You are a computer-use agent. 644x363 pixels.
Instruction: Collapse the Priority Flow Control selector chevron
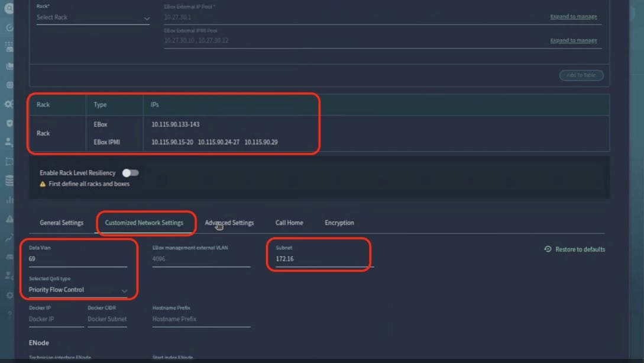click(x=124, y=291)
